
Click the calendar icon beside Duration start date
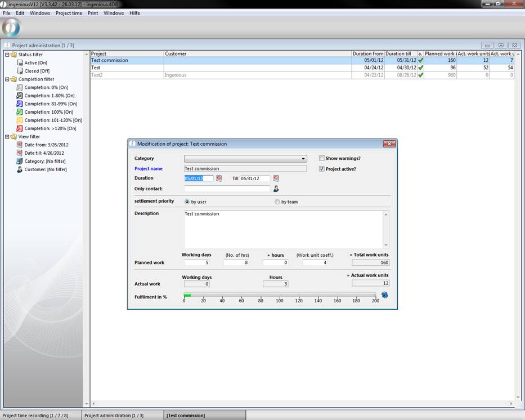point(219,178)
